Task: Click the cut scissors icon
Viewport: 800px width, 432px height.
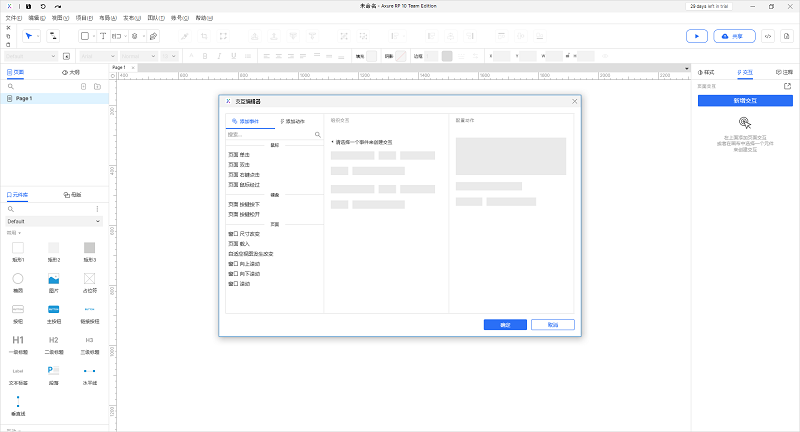Action: coord(8,28)
